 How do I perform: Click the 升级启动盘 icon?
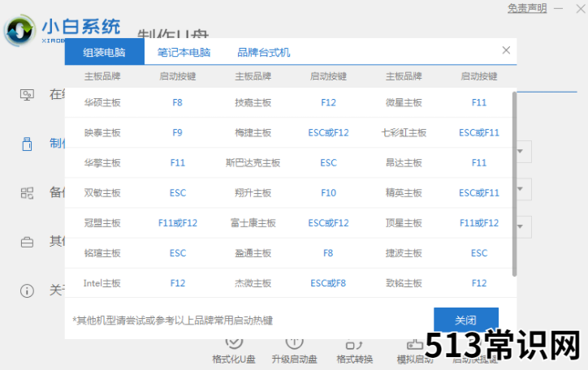[x=294, y=343]
